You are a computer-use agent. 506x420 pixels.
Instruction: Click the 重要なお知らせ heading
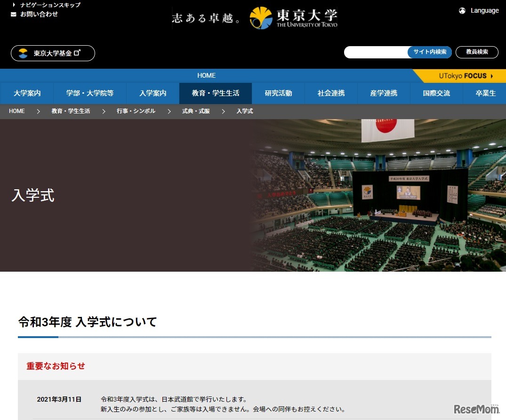56,366
